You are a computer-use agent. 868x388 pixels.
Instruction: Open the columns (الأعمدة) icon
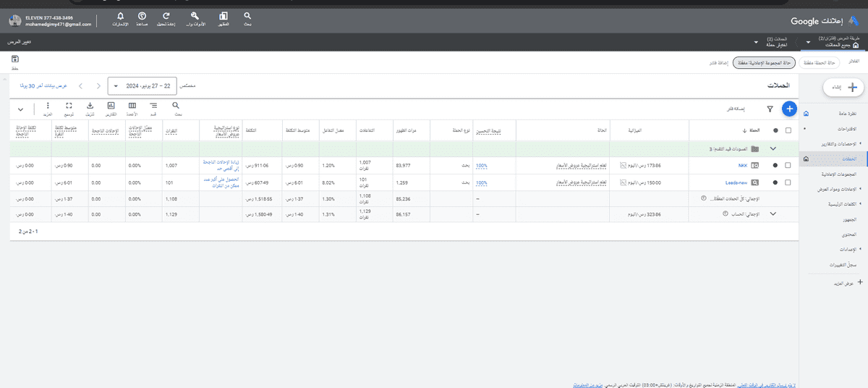[x=132, y=106]
